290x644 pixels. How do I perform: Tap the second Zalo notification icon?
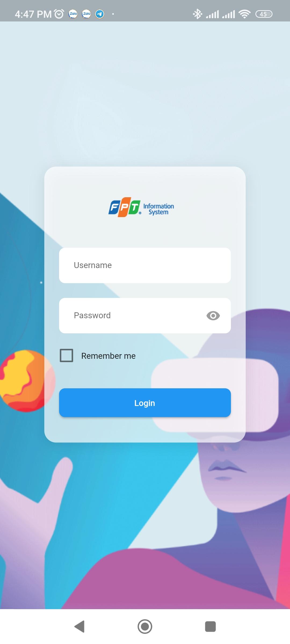point(86,14)
